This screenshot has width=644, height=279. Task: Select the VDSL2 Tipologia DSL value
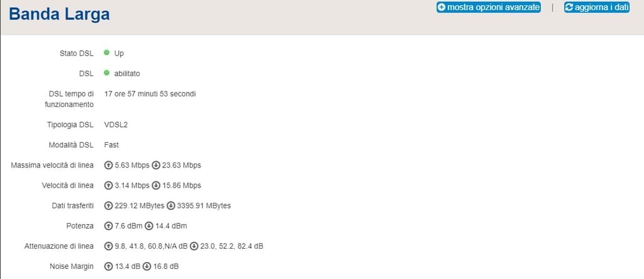pyautogui.click(x=116, y=125)
